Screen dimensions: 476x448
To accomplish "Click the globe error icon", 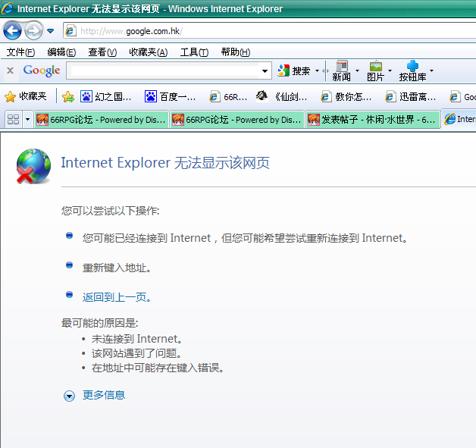I will (33, 166).
